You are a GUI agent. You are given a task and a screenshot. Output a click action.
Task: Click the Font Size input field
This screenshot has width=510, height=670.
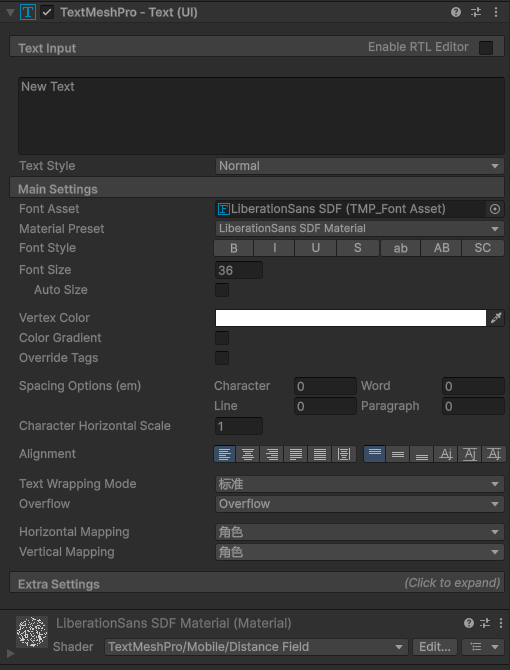[x=239, y=270]
